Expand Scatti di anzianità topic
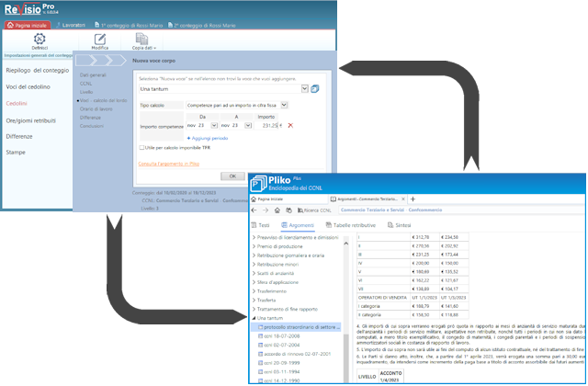 [x=254, y=274]
